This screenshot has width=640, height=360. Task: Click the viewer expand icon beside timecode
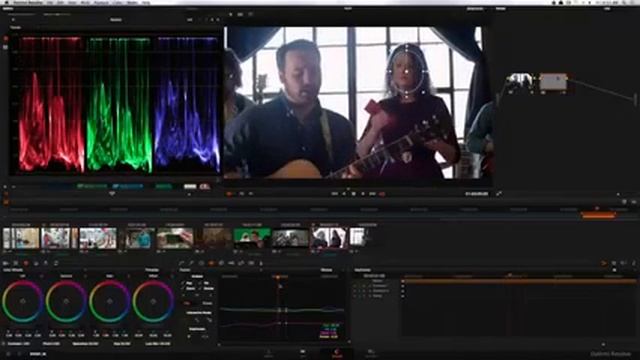point(499,193)
